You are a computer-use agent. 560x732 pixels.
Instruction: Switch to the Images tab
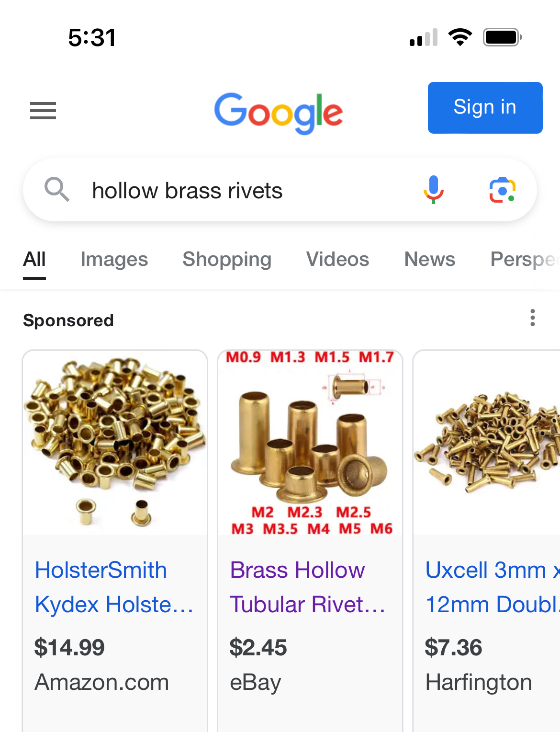pyautogui.click(x=114, y=259)
